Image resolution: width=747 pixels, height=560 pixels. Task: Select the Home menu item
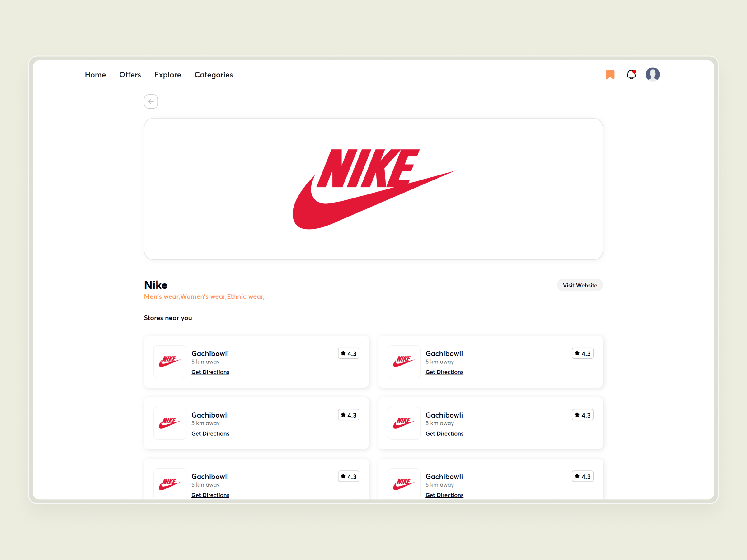[95, 75]
